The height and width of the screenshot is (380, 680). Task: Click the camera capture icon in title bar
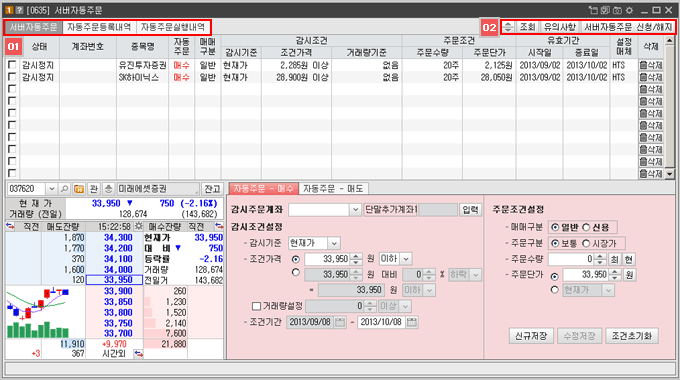tap(617, 10)
